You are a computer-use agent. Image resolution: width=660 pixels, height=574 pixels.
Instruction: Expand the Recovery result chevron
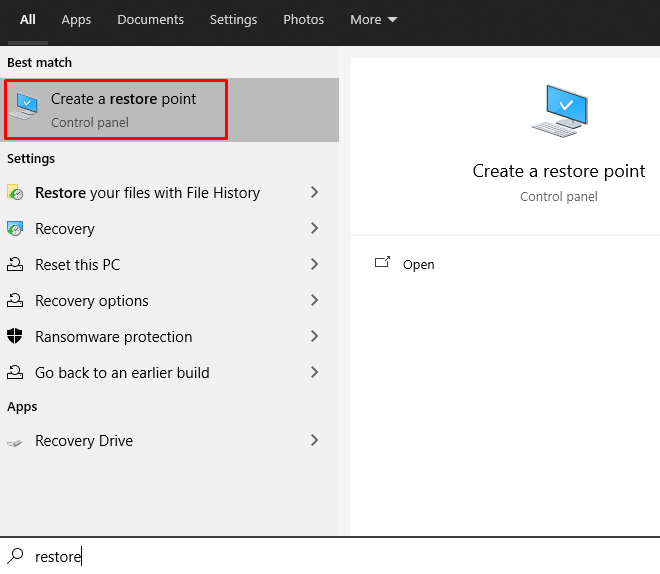click(x=314, y=228)
